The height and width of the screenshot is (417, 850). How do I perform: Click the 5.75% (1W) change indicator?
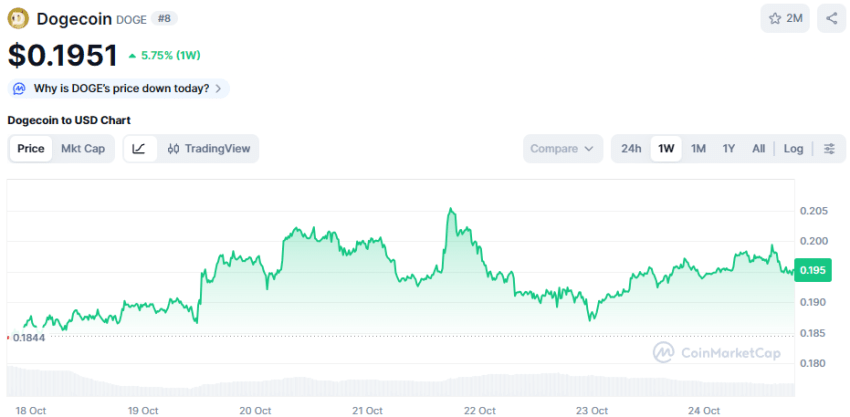164,55
